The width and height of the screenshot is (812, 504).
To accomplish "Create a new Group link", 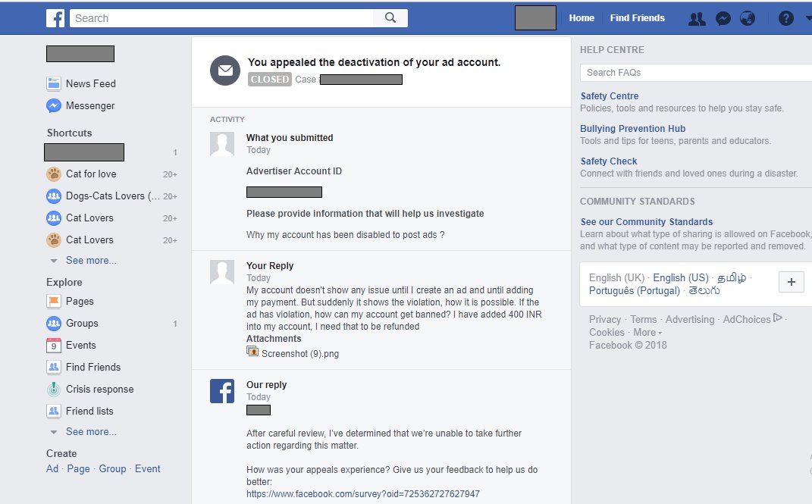I will 112,468.
